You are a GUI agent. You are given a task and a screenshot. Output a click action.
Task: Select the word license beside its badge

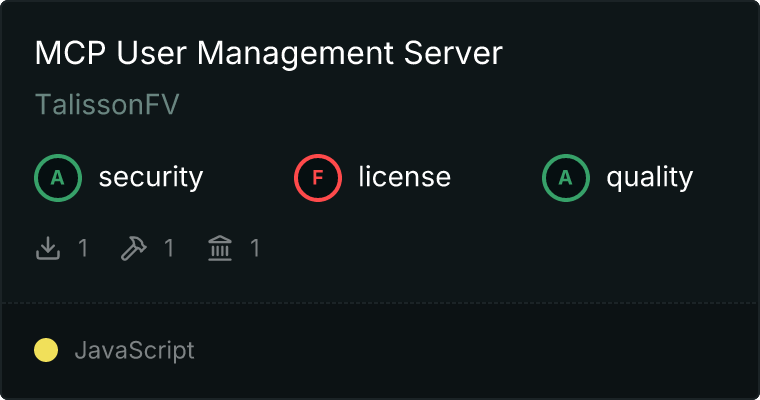coord(404,178)
